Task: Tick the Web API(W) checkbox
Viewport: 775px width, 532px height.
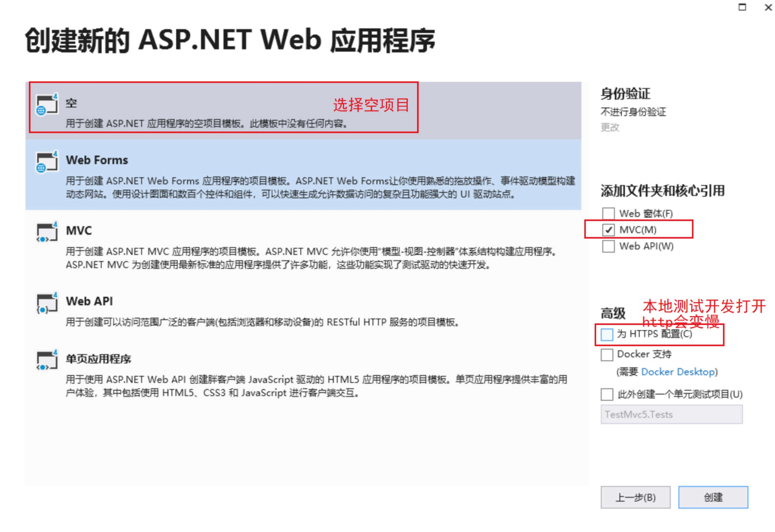Action: coord(608,246)
